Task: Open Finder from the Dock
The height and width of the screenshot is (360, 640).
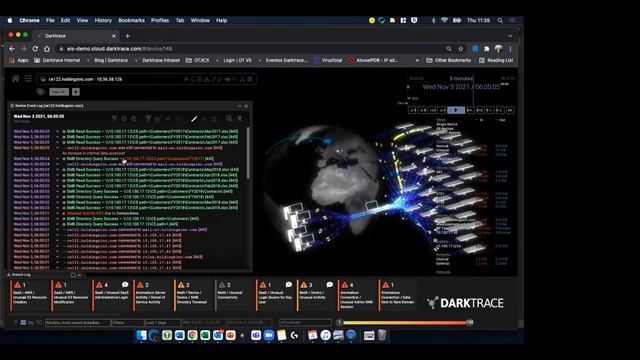Action: click(142, 336)
